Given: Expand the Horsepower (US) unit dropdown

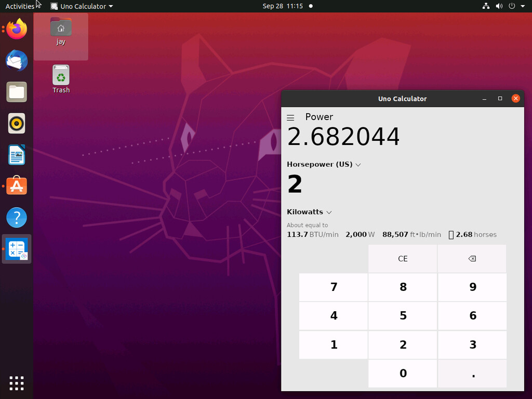Looking at the screenshot, I should point(324,164).
